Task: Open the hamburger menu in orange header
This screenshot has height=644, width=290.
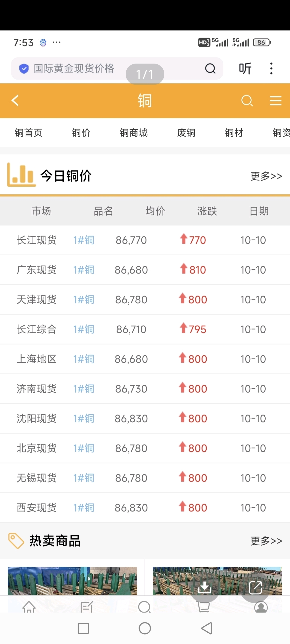Action: pos(275,101)
